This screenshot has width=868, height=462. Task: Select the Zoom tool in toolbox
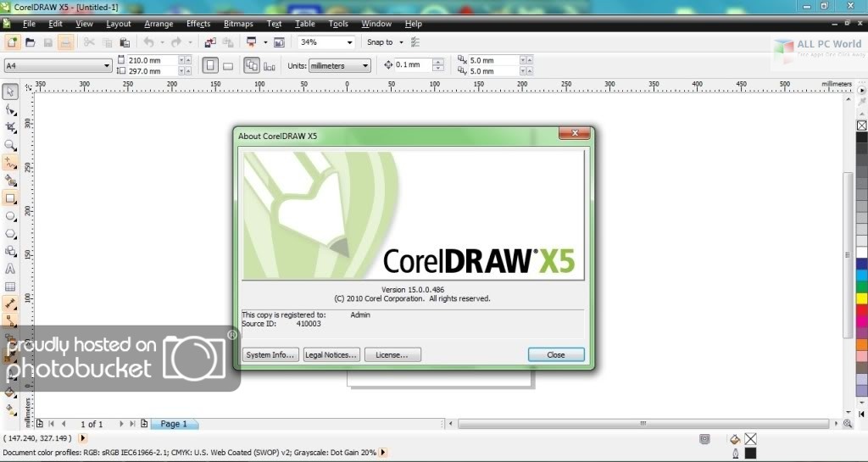coord(10,145)
